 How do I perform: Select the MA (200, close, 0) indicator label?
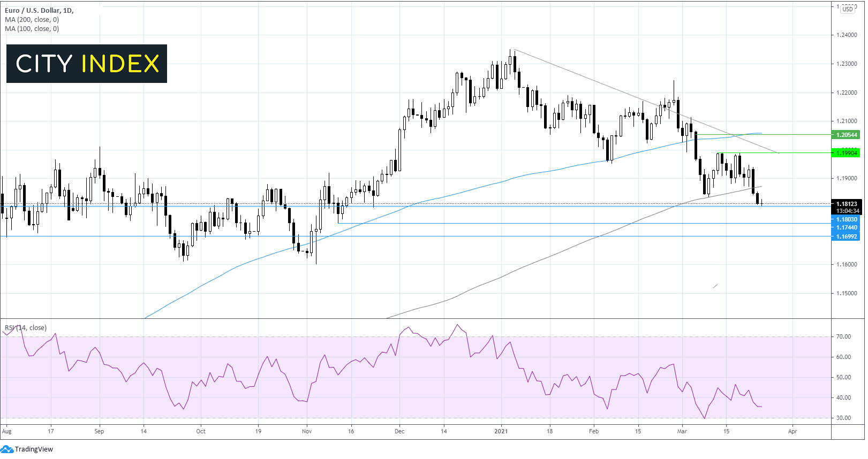pos(32,20)
